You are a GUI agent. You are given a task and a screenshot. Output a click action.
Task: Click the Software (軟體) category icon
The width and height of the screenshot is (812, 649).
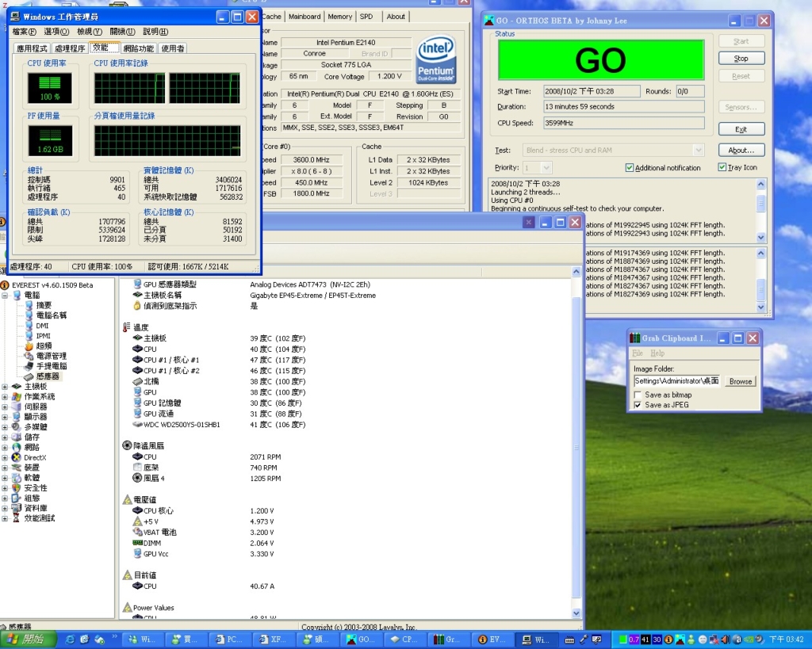pyautogui.click(x=17, y=478)
